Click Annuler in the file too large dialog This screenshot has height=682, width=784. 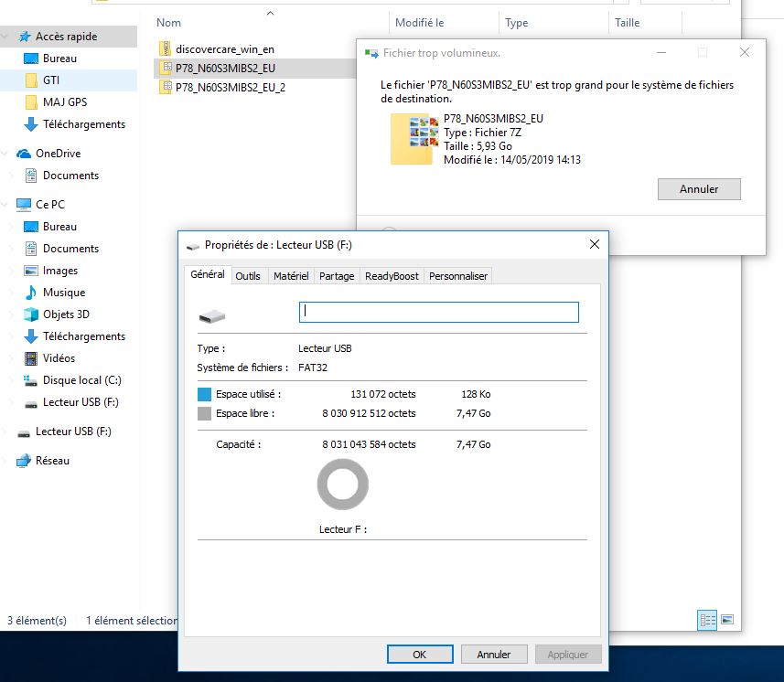coord(699,189)
